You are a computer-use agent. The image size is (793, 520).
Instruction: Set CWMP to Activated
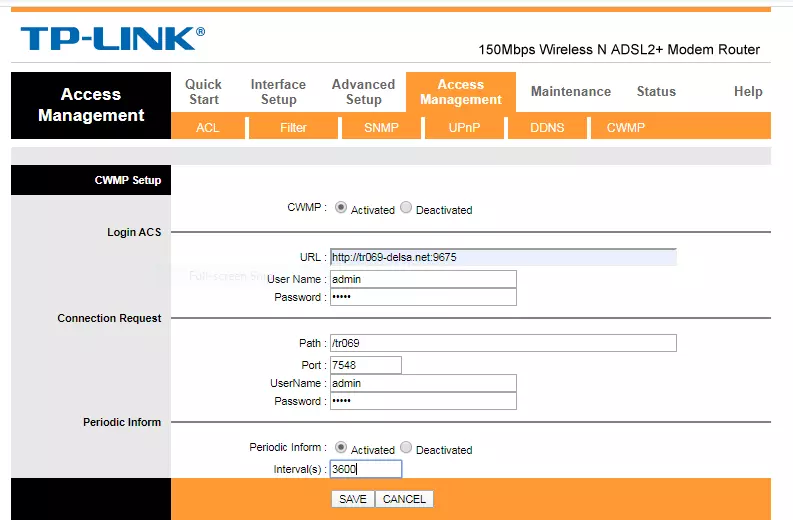[x=341, y=207]
